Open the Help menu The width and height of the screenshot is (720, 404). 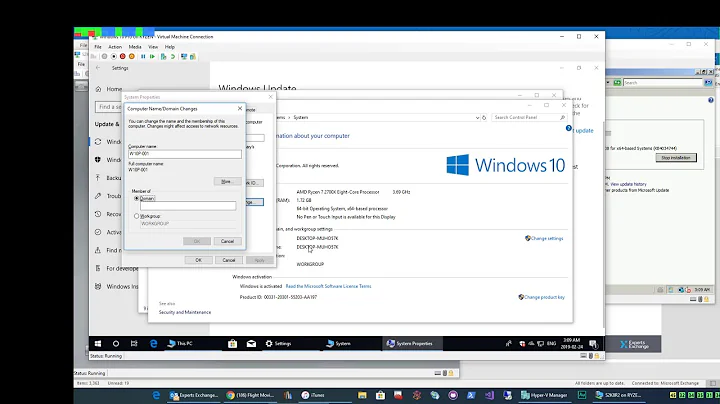click(x=169, y=47)
